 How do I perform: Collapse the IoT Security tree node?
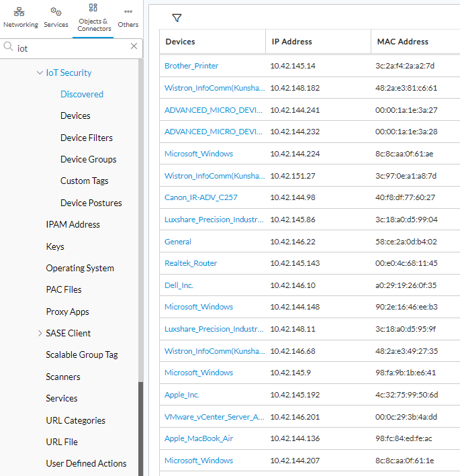tap(40, 73)
